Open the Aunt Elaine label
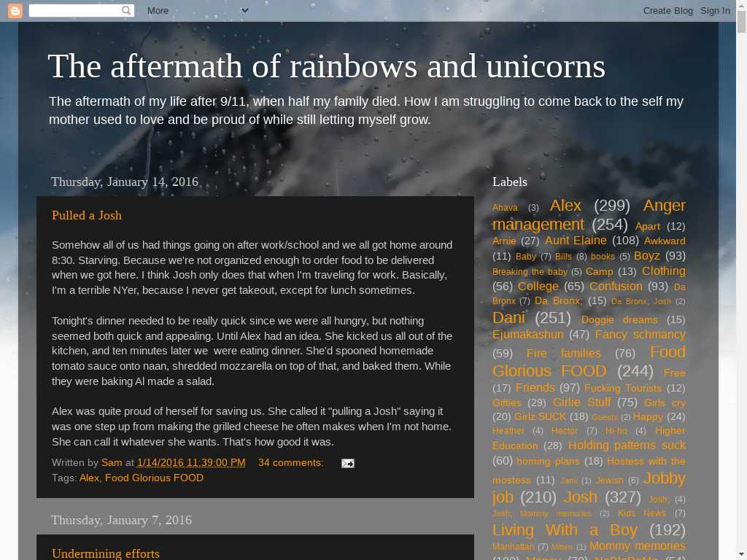Image resolution: width=747 pixels, height=560 pixels. point(576,240)
